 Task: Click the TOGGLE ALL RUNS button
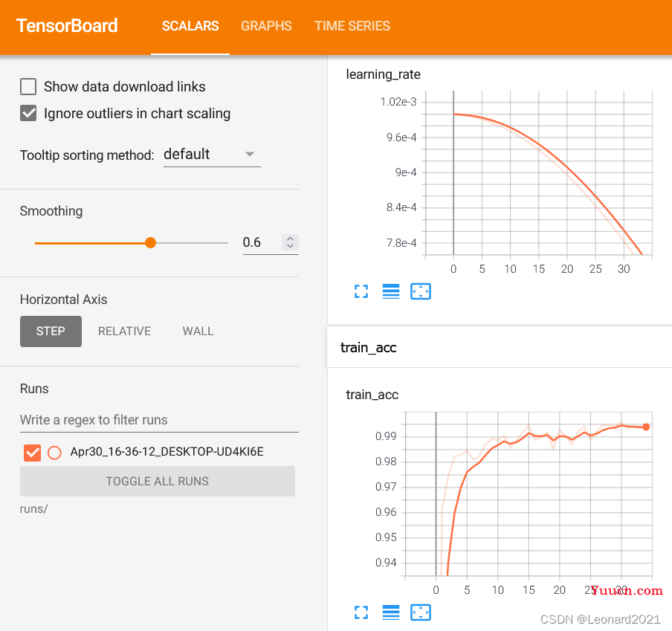click(158, 481)
